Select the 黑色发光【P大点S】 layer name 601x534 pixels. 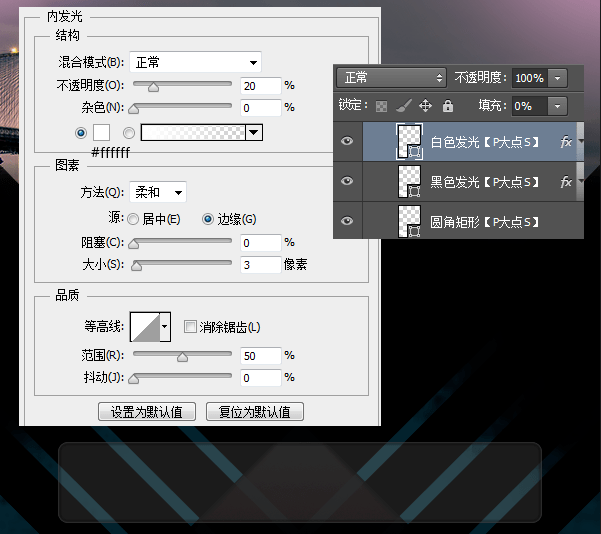pos(484,182)
